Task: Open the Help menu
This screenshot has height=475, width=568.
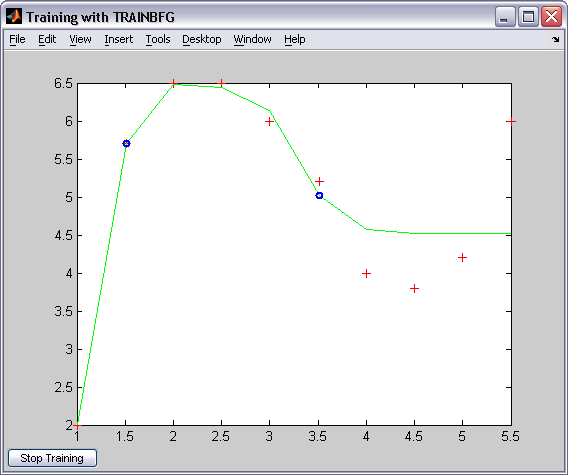Action: click(295, 39)
